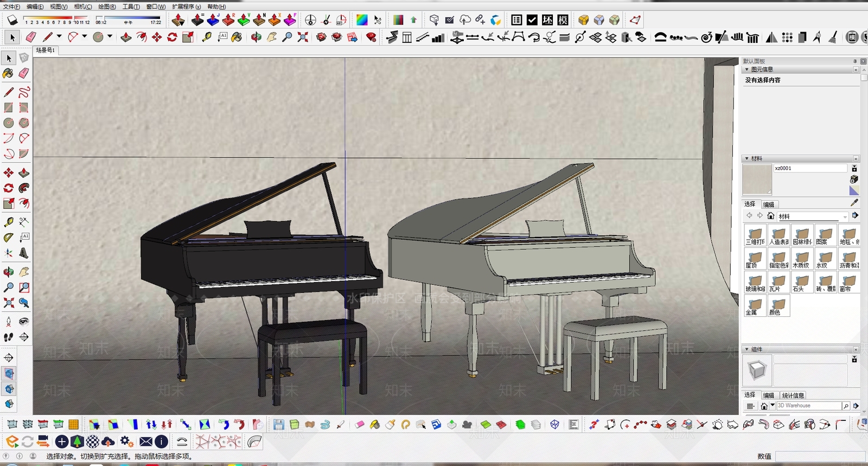Pick the eyedropper sample paint tool
Image resolution: width=868 pixels, height=466 pixels.
tap(854, 202)
